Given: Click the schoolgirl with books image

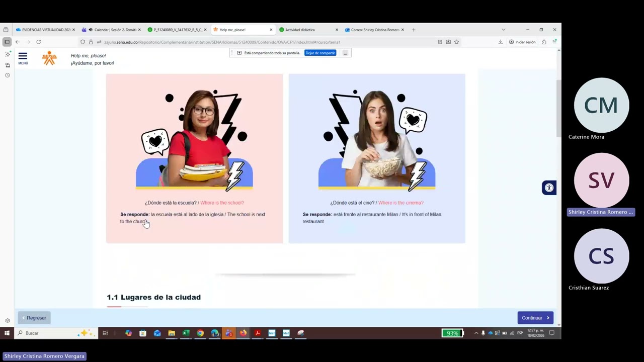Looking at the screenshot, I should 194,141.
